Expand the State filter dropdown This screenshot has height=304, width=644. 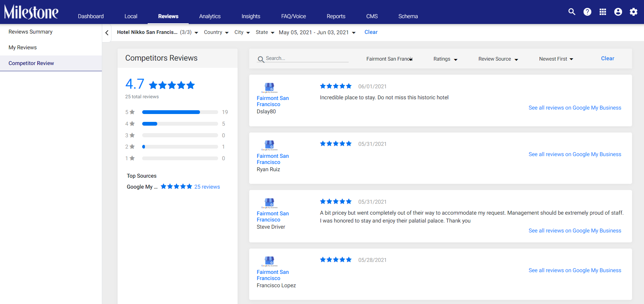(265, 32)
